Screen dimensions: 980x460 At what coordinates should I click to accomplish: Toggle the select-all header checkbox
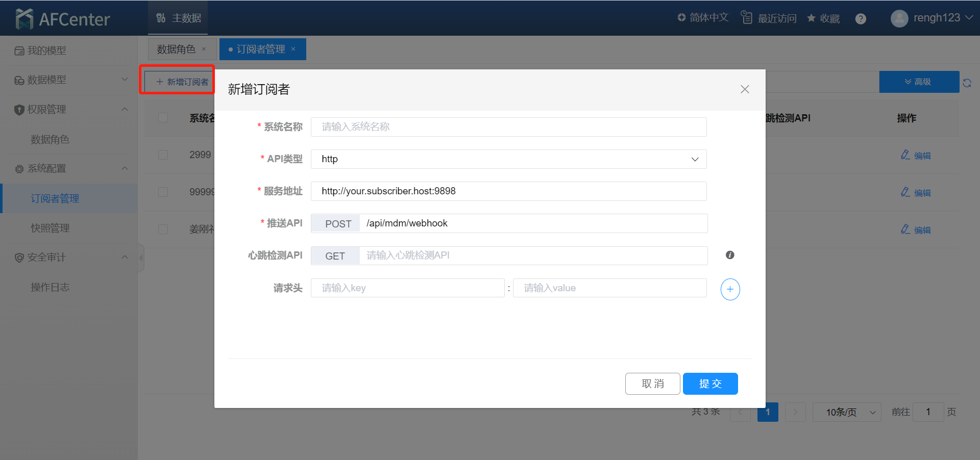[x=163, y=118]
